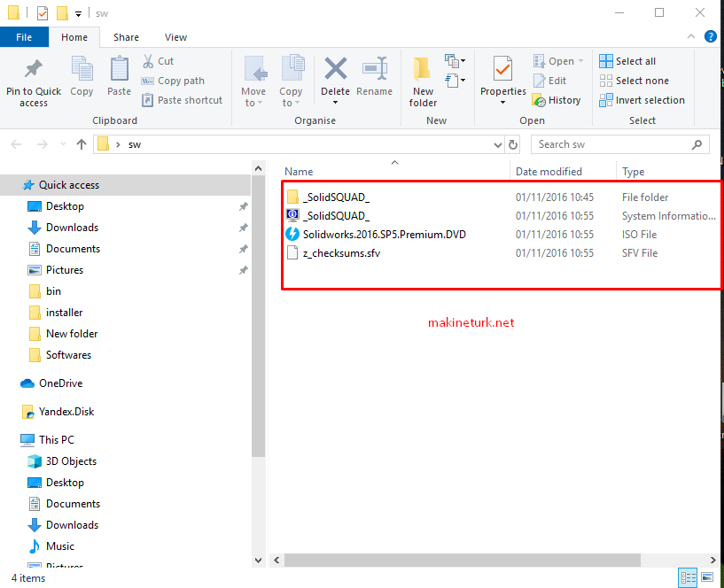Click the search magnifier icon

click(x=697, y=144)
